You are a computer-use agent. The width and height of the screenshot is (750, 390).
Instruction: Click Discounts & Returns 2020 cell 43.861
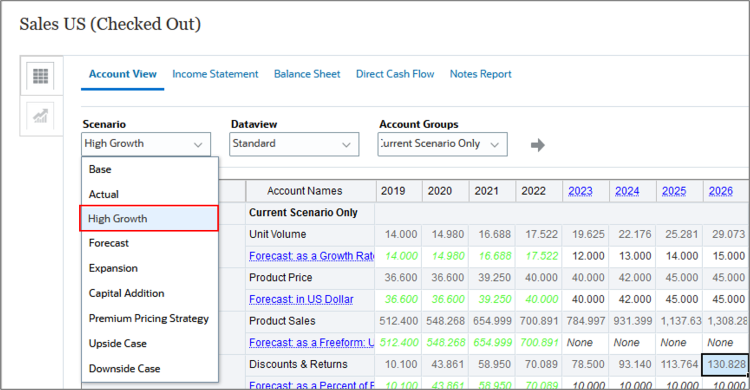click(x=446, y=365)
